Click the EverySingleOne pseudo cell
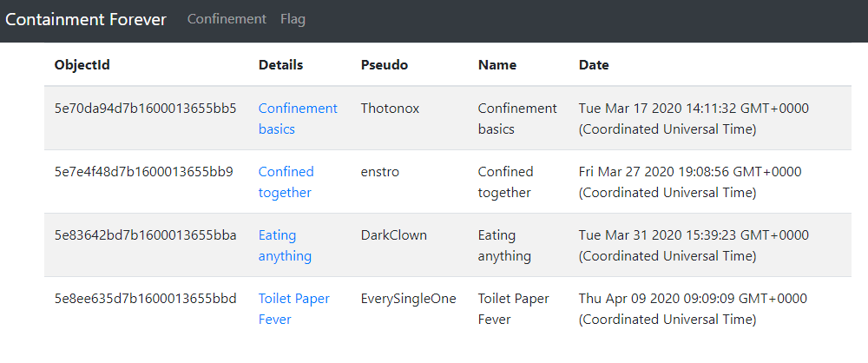This screenshot has width=868, height=363. (408, 299)
